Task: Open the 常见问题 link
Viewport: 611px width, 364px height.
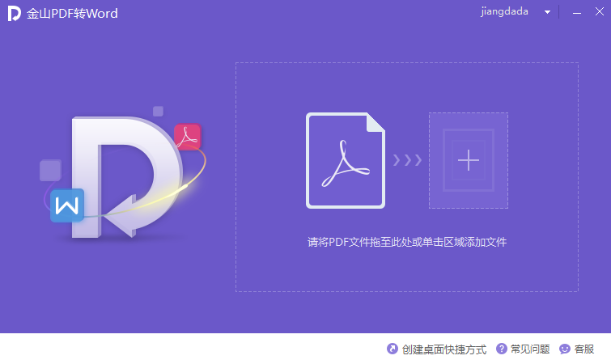Action: 530,349
